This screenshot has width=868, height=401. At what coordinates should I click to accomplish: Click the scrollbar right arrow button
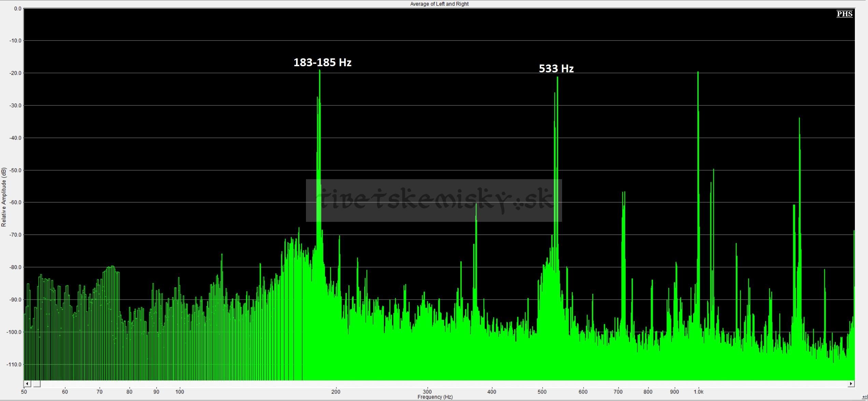tap(851, 384)
